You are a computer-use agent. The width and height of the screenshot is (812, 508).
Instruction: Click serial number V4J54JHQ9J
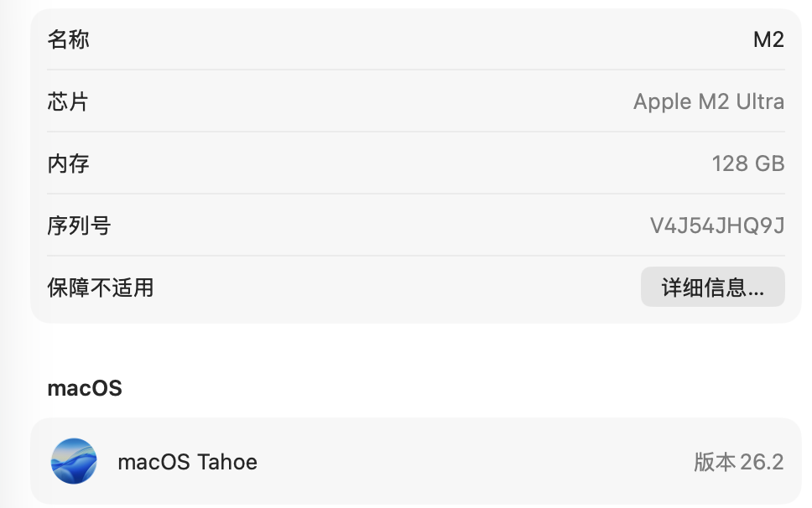717,225
